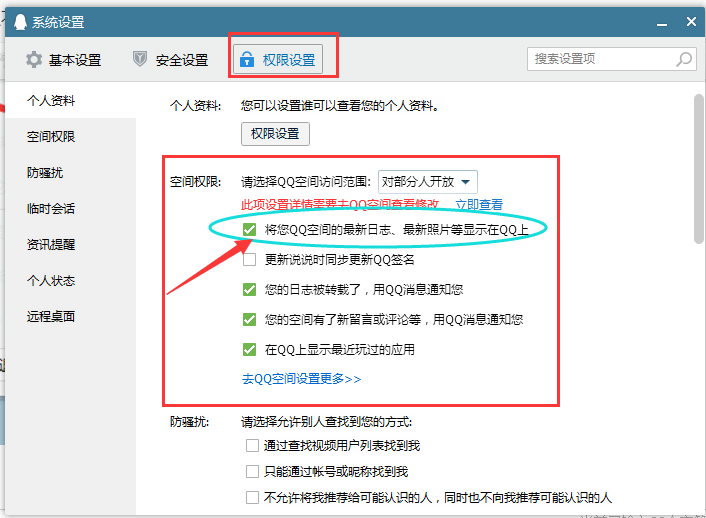
Task: Open the 基本设置 tab
Action: (x=63, y=59)
